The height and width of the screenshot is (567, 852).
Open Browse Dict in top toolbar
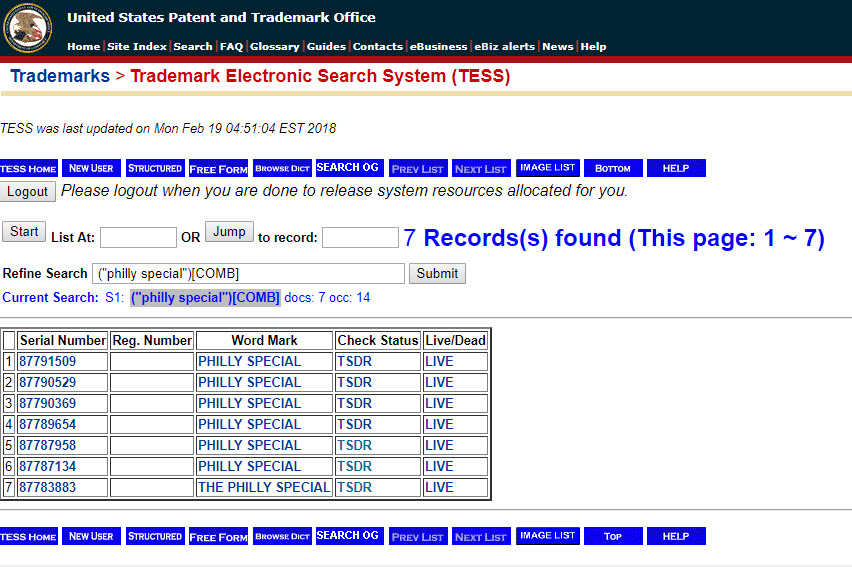tap(282, 168)
